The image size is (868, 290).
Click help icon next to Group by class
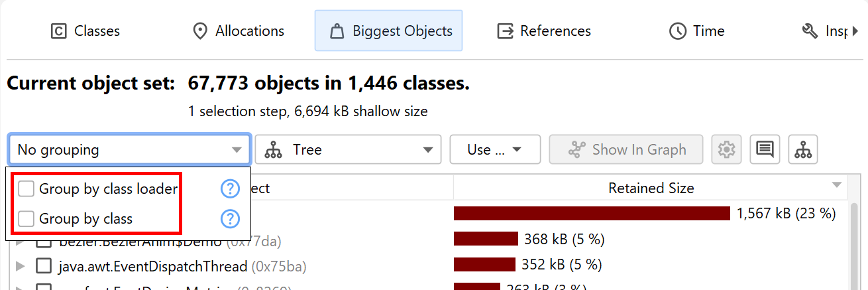tap(229, 218)
